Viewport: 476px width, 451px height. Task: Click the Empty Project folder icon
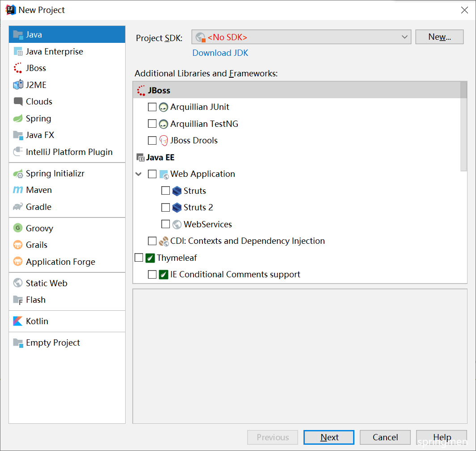pyautogui.click(x=18, y=343)
